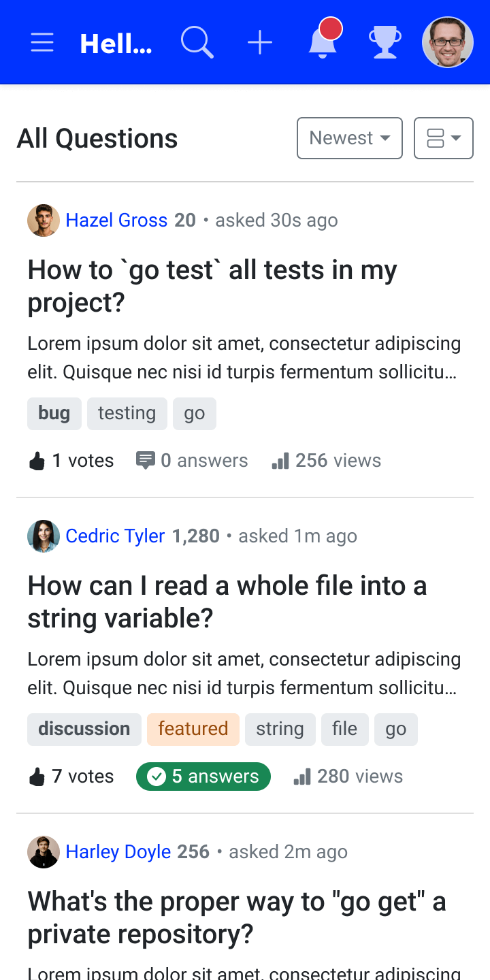490x980 pixels.
Task: Open the trophy achievements icon
Action: [x=385, y=42]
